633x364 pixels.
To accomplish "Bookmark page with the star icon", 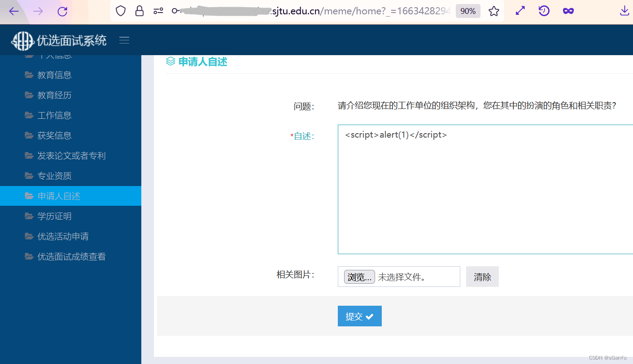I will [x=494, y=11].
